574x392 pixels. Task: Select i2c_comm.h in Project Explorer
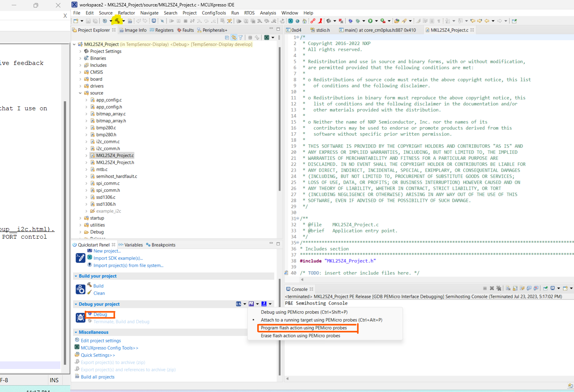pos(108,148)
